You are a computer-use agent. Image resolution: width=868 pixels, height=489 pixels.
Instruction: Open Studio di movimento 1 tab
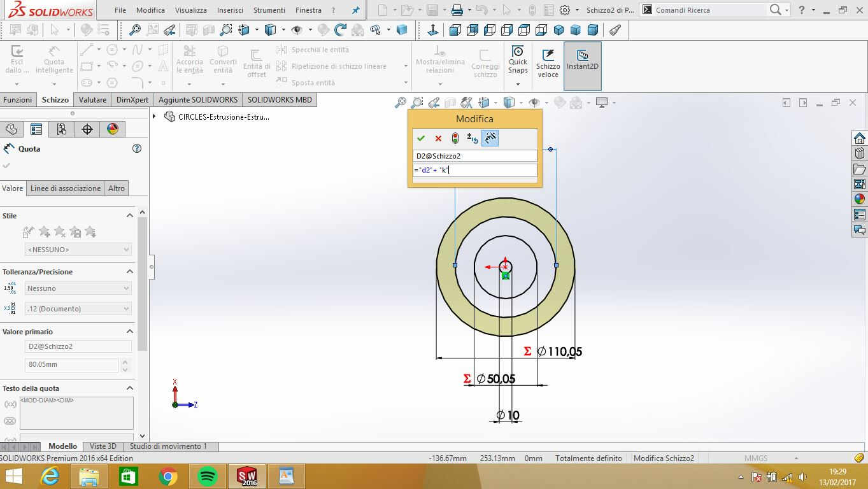(168, 446)
